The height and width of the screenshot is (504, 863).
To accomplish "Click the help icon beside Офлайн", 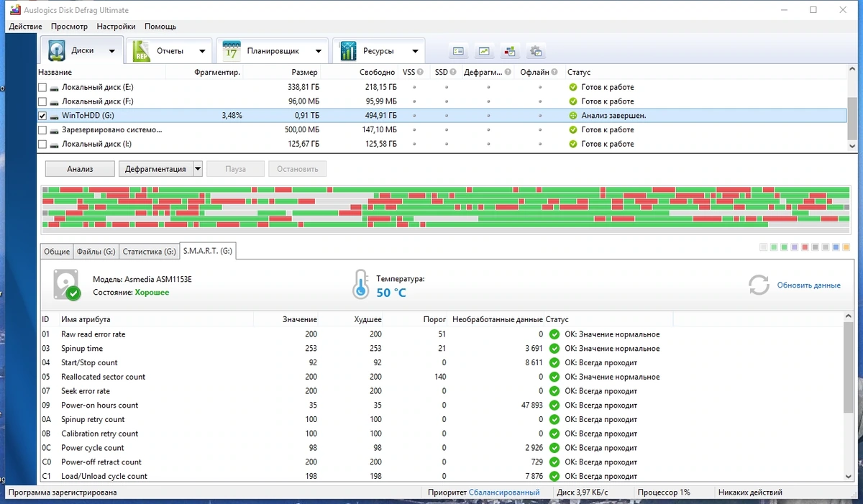I will point(556,72).
